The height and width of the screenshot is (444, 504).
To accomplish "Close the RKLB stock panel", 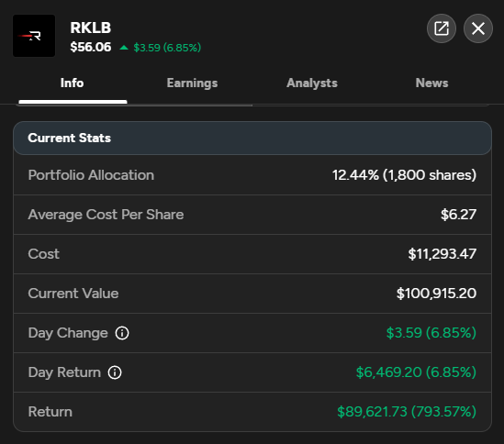I will coord(478,28).
